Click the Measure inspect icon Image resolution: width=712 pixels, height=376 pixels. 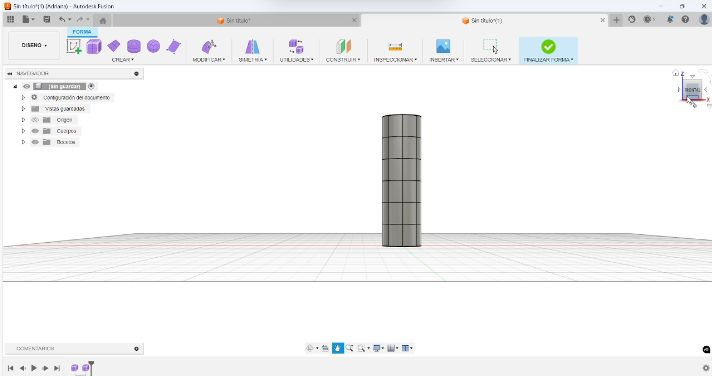[395, 47]
